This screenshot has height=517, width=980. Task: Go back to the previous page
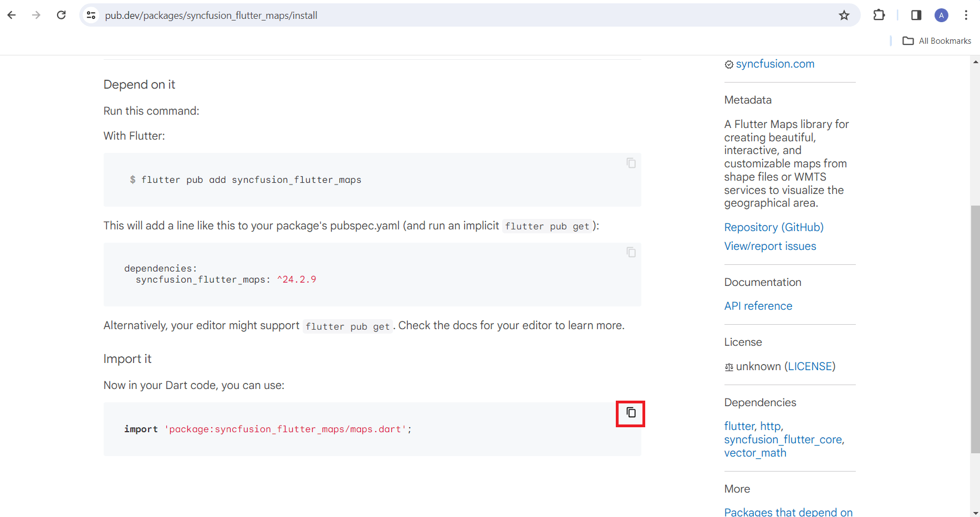(x=12, y=16)
